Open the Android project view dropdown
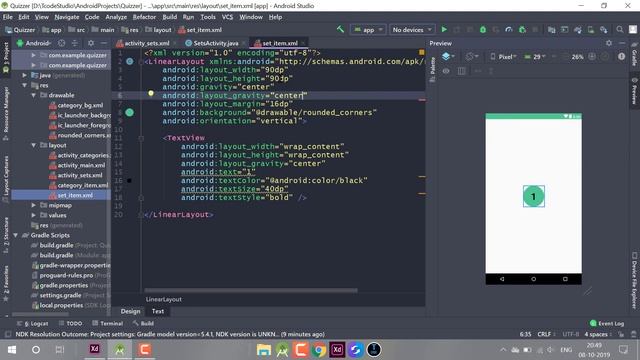This screenshot has height=360, width=640. tap(34, 43)
